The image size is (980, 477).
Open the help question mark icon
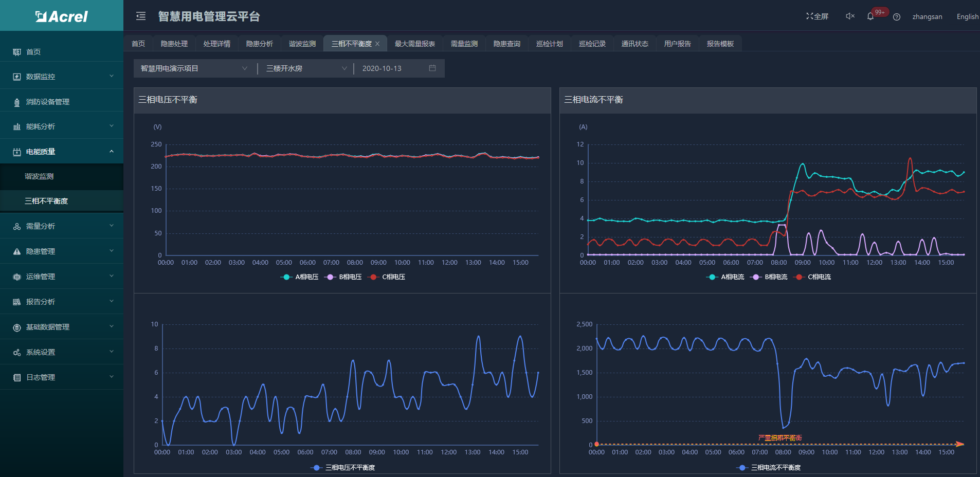897,17
